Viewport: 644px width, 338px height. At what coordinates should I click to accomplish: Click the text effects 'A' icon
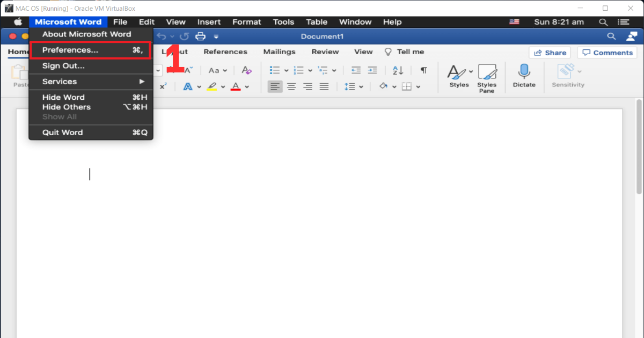pyautogui.click(x=188, y=86)
